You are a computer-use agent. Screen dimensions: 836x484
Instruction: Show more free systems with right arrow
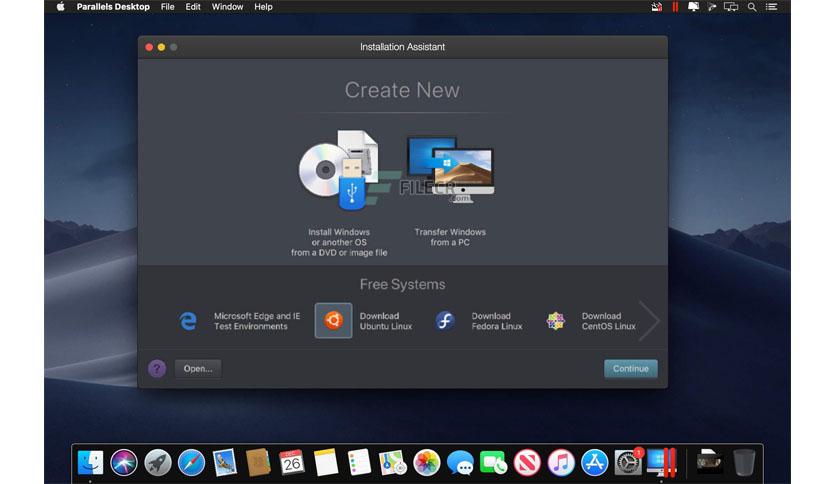[x=649, y=321]
